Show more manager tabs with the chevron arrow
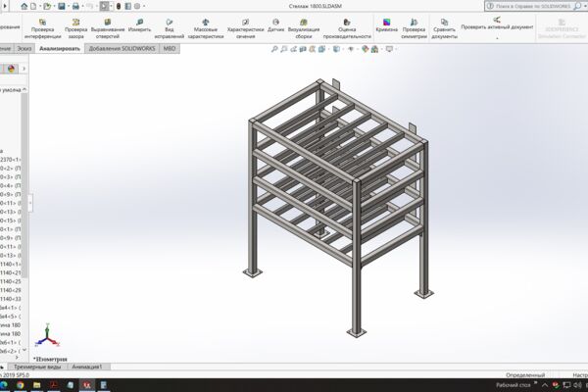 (24, 69)
